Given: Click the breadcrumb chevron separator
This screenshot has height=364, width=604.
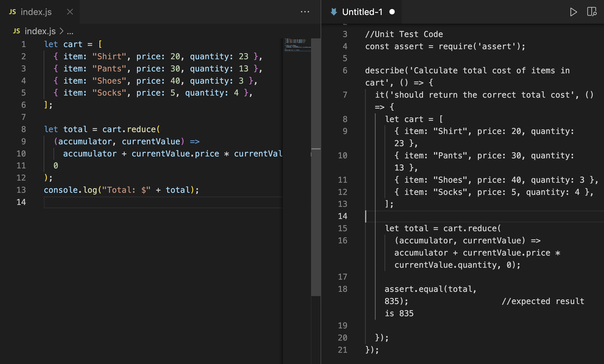Looking at the screenshot, I should [x=61, y=31].
